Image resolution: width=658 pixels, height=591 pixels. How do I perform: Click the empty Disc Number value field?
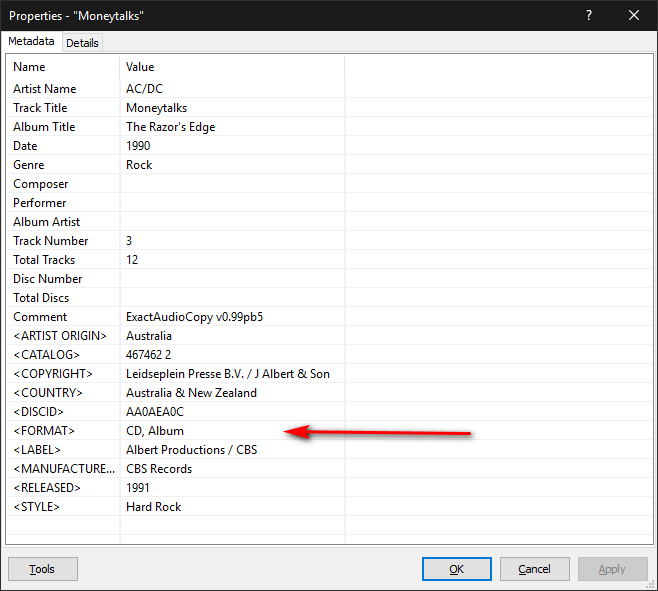[x=232, y=279]
